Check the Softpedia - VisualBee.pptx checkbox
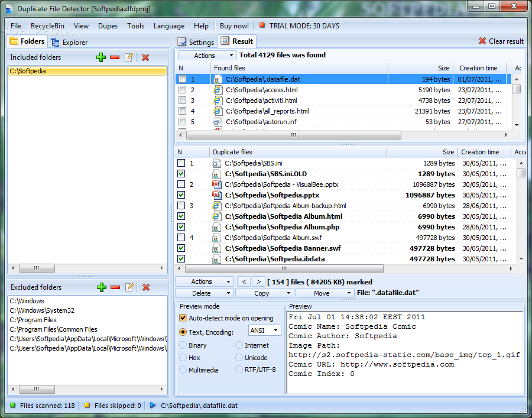Screen dimensions: 532x418 [x=181, y=184]
